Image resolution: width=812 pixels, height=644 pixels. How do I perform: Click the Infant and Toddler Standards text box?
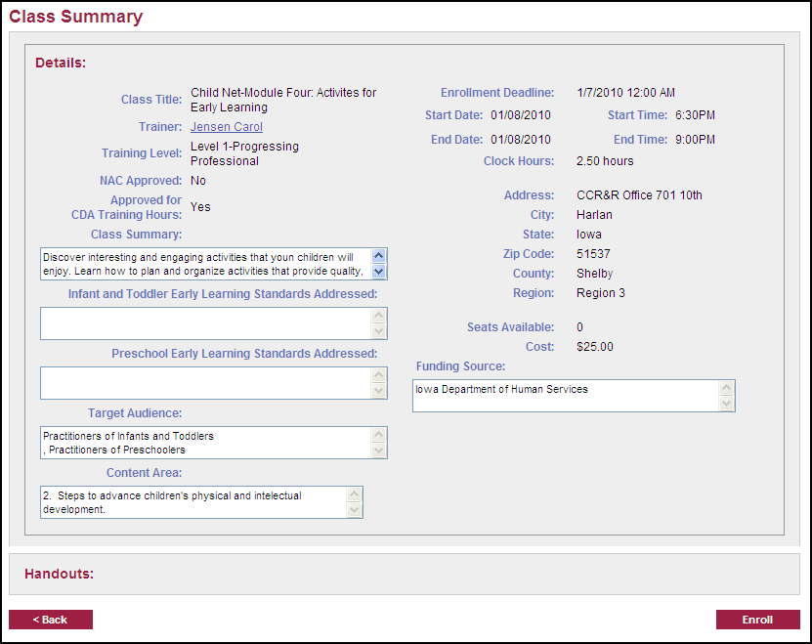coord(205,323)
